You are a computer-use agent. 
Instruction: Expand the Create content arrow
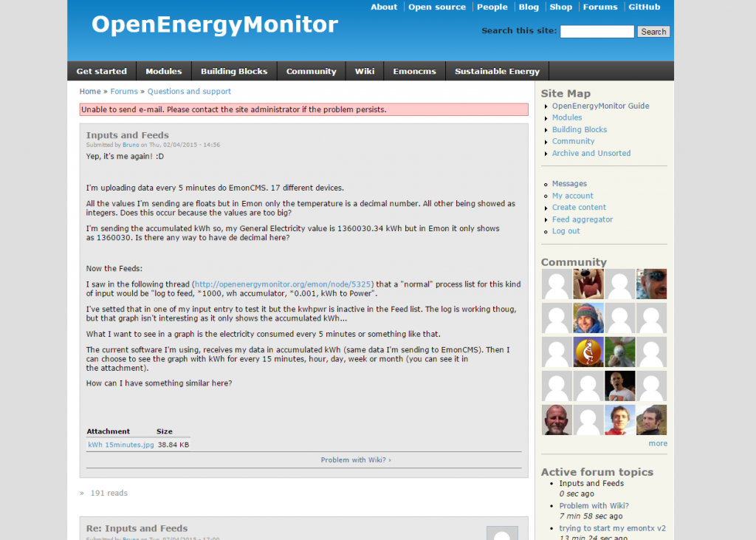coord(546,208)
